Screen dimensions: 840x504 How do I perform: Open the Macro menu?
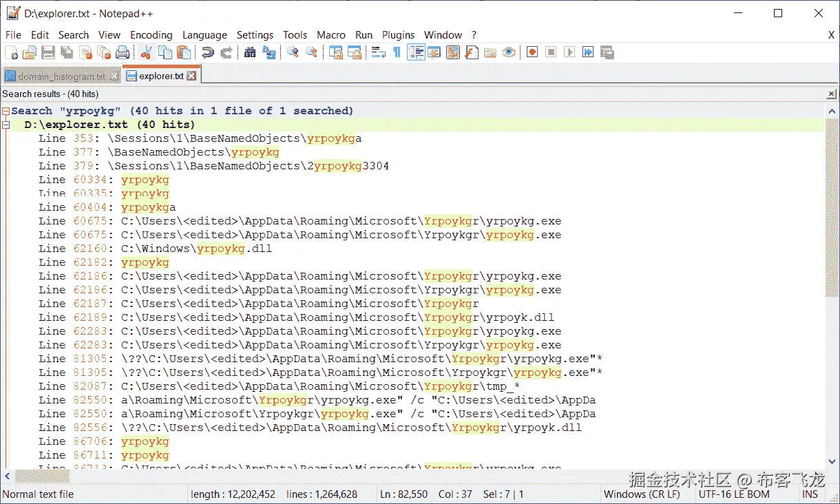tap(331, 34)
